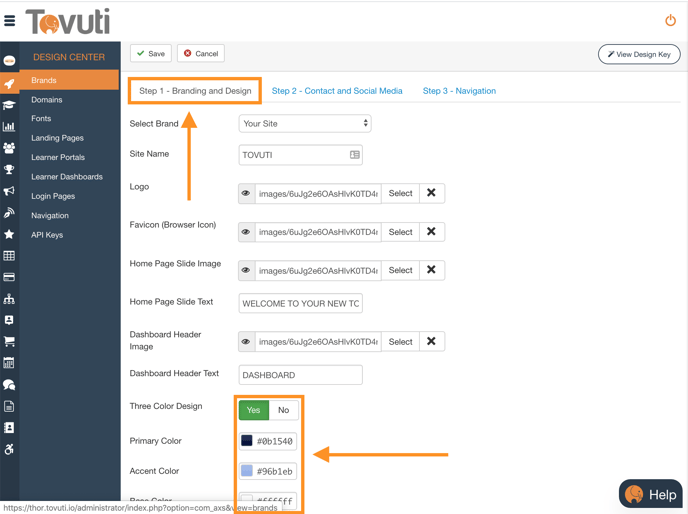Open View Design Key
Viewport: 688px width, 514px height.
[639, 54]
